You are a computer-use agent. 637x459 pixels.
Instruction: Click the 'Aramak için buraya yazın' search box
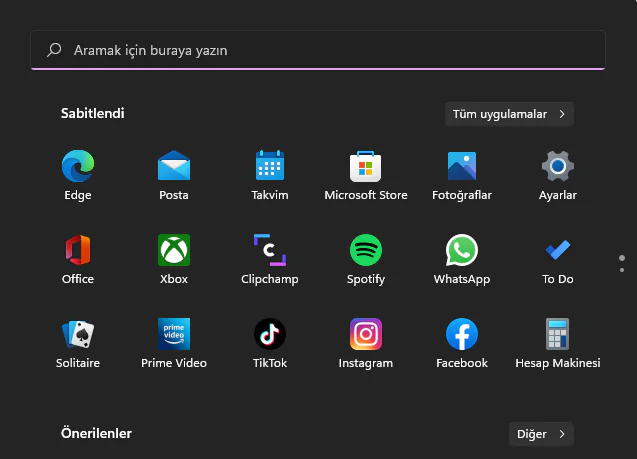click(318, 50)
